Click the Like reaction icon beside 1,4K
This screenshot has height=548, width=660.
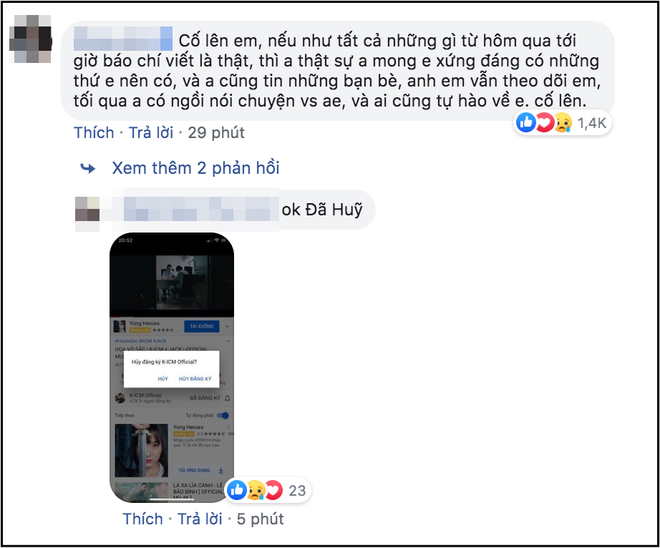[x=525, y=123]
